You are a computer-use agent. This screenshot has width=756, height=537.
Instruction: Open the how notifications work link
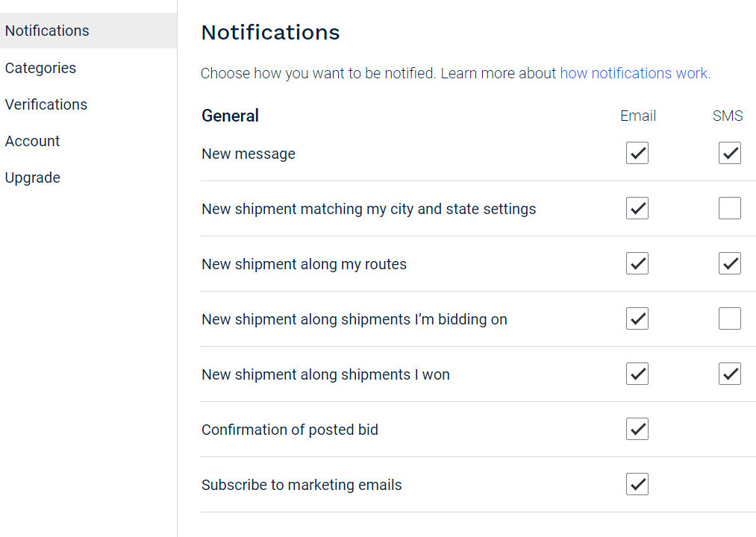click(x=635, y=73)
